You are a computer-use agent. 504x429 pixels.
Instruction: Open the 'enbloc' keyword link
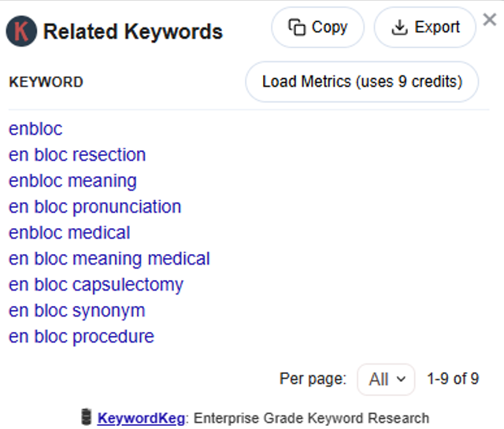click(35, 129)
